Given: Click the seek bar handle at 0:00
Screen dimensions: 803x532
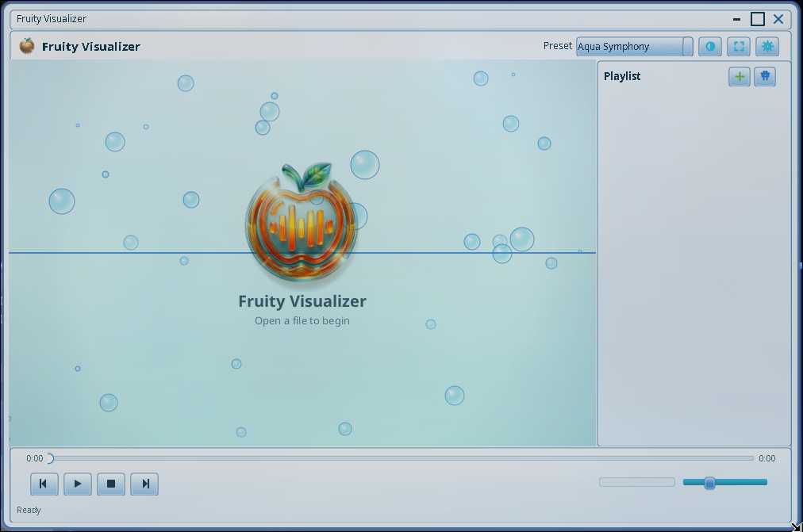Looking at the screenshot, I should 50,458.
